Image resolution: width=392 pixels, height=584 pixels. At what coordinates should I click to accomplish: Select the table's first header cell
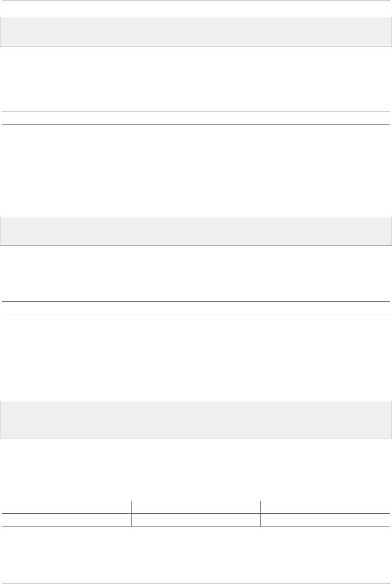click(66, 506)
